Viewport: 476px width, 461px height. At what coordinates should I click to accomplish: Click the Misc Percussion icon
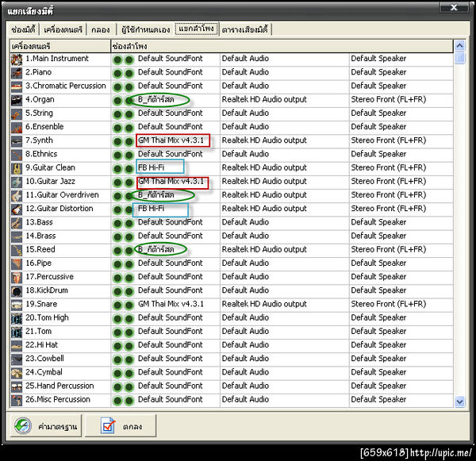(17, 400)
